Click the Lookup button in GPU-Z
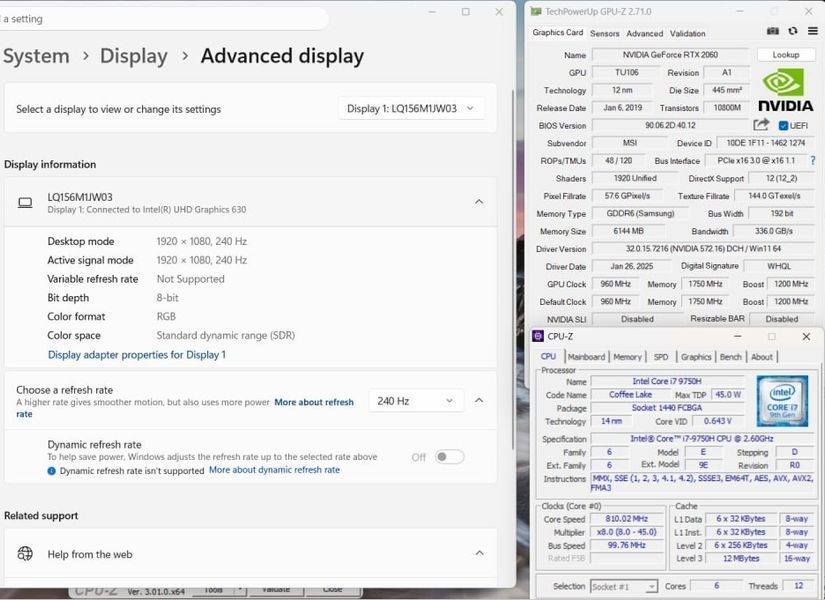Image resolution: width=825 pixels, height=600 pixels. pos(786,55)
